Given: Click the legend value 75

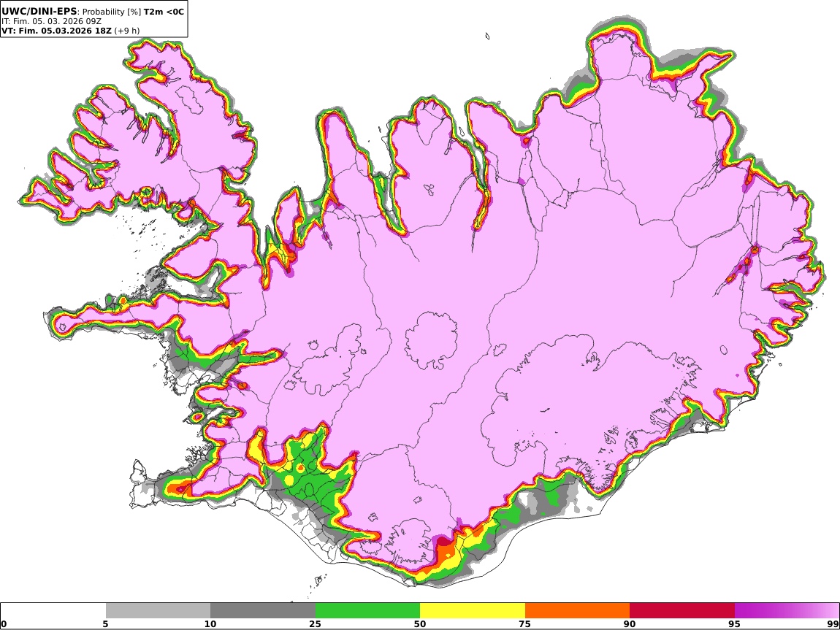Looking at the screenshot, I should 525,624.
